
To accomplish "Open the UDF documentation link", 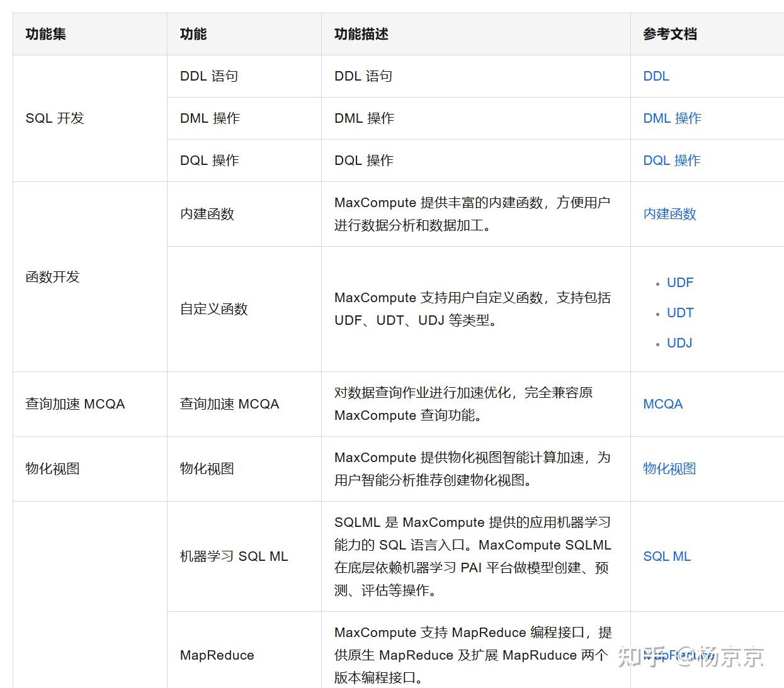I will point(680,282).
